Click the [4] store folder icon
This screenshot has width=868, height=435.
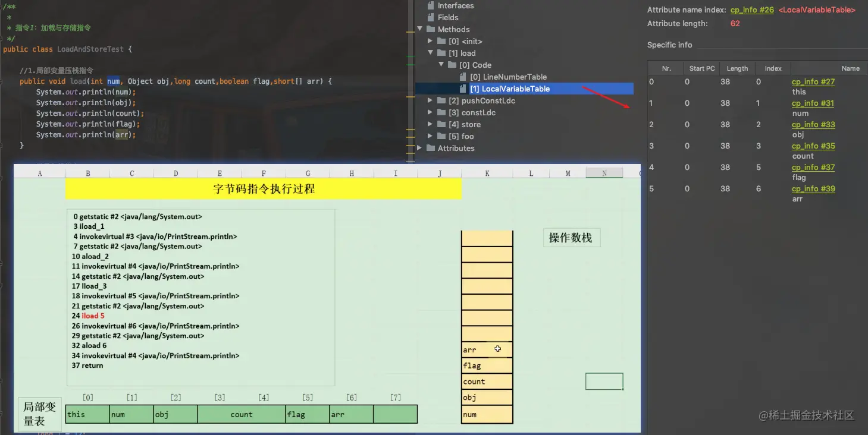click(441, 124)
